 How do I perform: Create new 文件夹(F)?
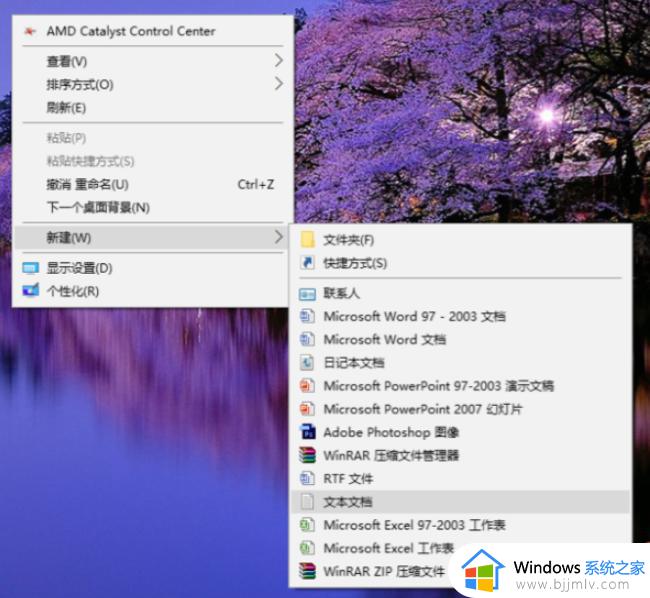coord(461,240)
